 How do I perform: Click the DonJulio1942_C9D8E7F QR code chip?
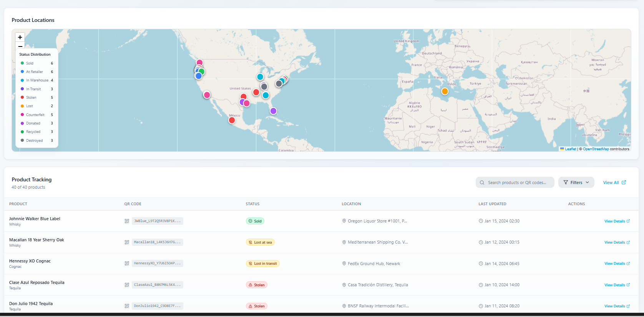coord(158,306)
